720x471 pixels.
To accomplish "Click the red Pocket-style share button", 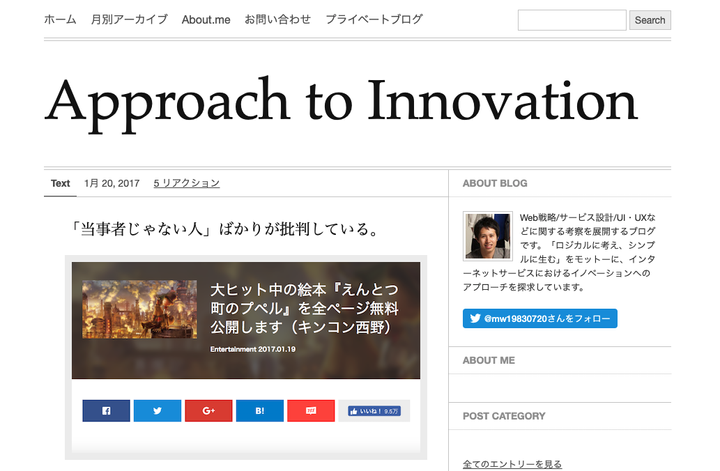I will tap(311, 410).
